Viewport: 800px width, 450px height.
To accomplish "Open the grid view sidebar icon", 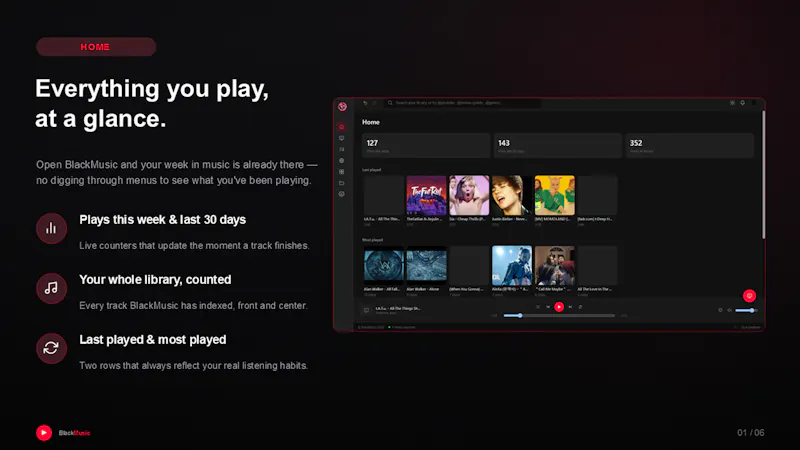I will (342, 172).
